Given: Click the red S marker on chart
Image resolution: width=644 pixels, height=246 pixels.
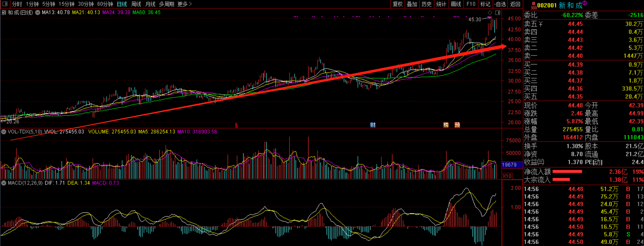Looking at the screenshot, I should [x=236, y=125].
